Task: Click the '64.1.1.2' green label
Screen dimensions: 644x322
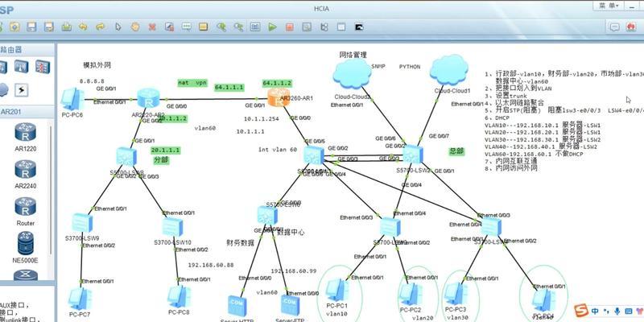Action: [277, 84]
